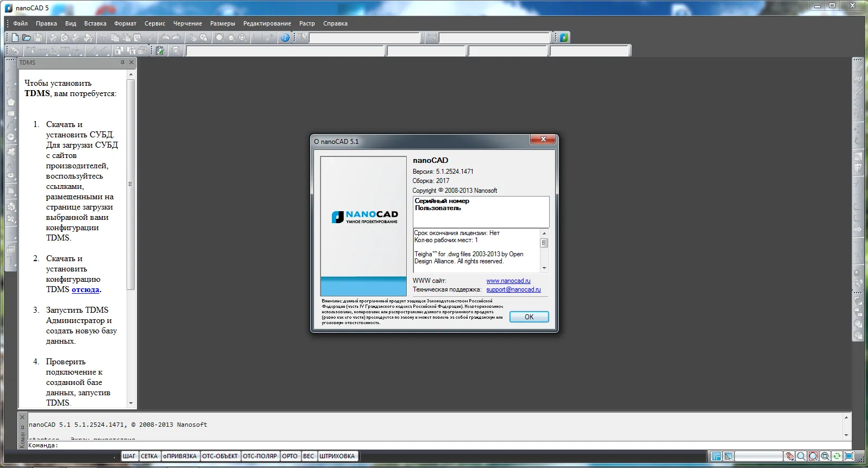Click the Undo arrow icon in toolbar

point(165,37)
